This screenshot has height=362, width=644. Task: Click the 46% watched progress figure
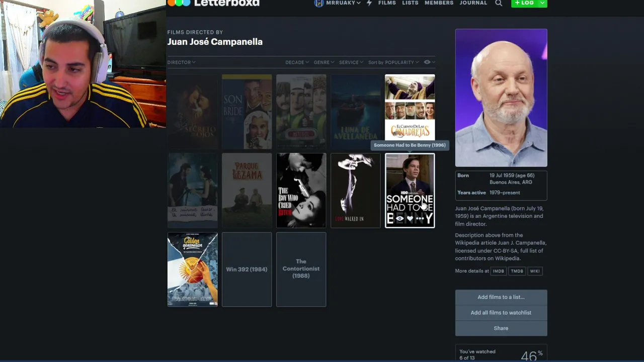pos(532,355)
